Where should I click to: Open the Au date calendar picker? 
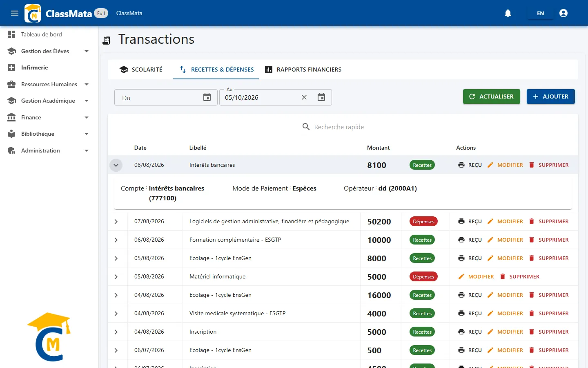(321, 97)
